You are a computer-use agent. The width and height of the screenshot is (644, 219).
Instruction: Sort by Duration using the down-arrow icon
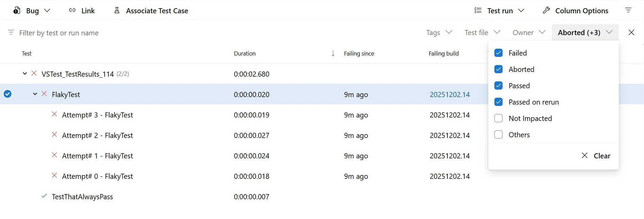[x=333, y=53]
